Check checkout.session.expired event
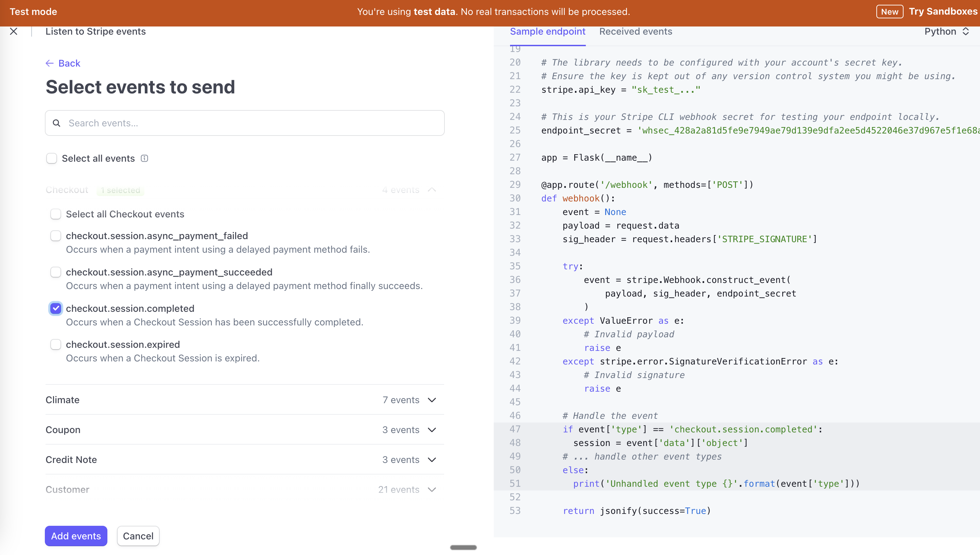This screenshot has height=555, width=980. pos(56,345)
